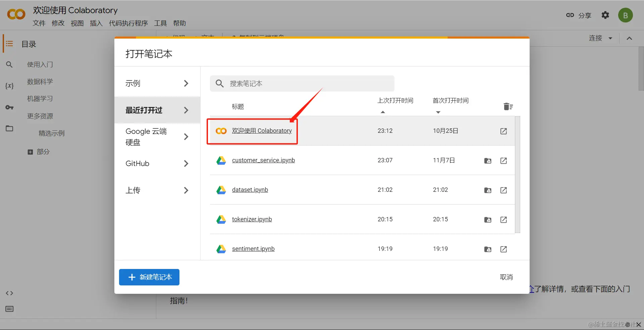Open the tokenizer.ipynb link
This screenshot has width=644, height=330.
[252, 219]
